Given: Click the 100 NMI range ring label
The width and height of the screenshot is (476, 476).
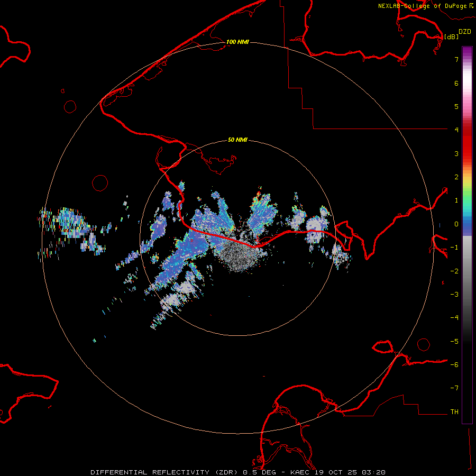Looking at the screenshot, I should [x=237, y=42].
